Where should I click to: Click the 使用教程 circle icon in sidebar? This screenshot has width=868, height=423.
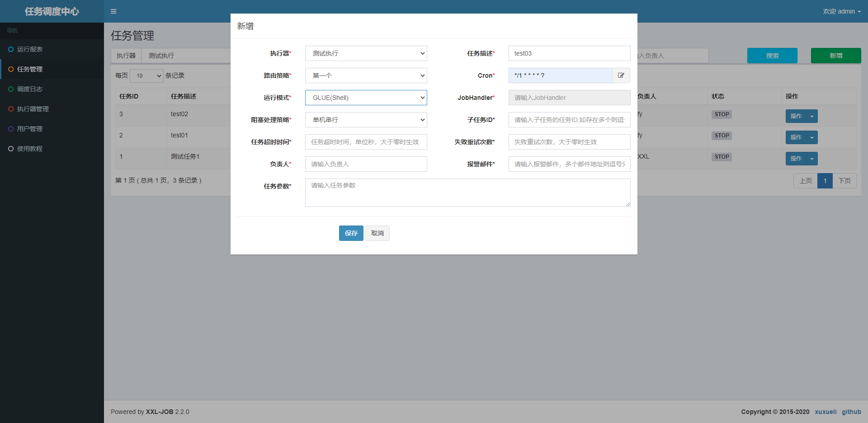(x=11, y=149)
